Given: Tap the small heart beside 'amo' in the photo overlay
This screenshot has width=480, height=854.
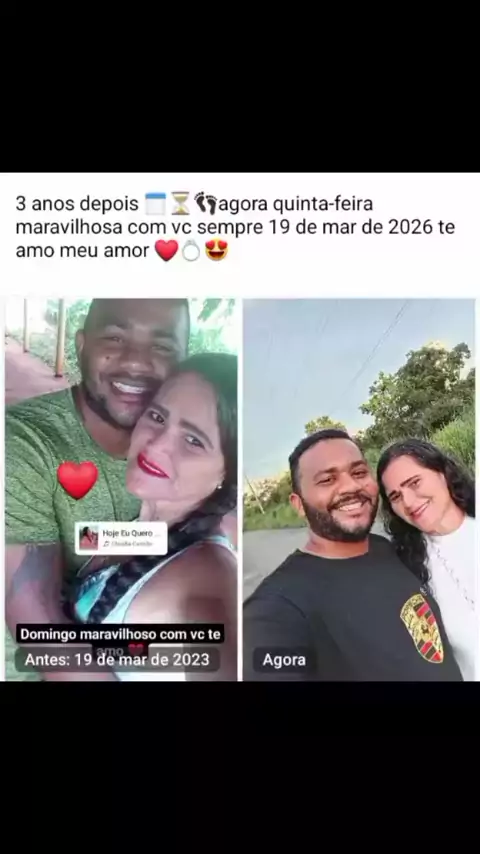Looking at the screenshot, I should pyautogui.click(x=136, y=649).
